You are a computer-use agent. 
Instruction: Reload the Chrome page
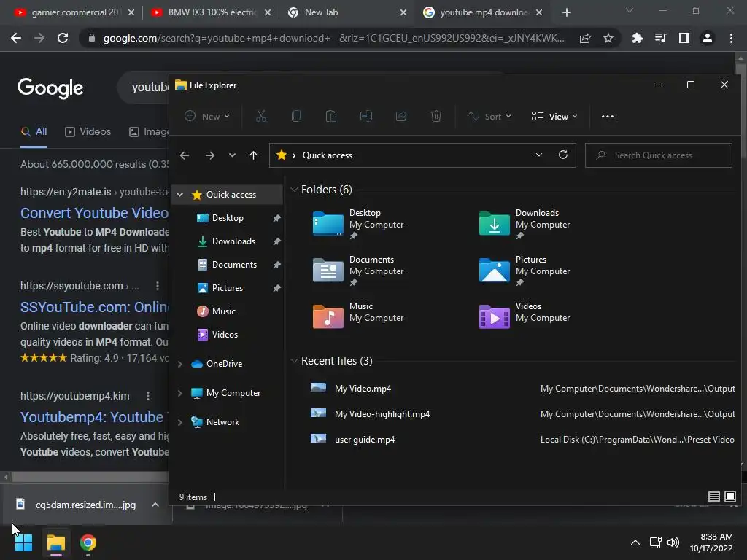click(x=63, y=38)
